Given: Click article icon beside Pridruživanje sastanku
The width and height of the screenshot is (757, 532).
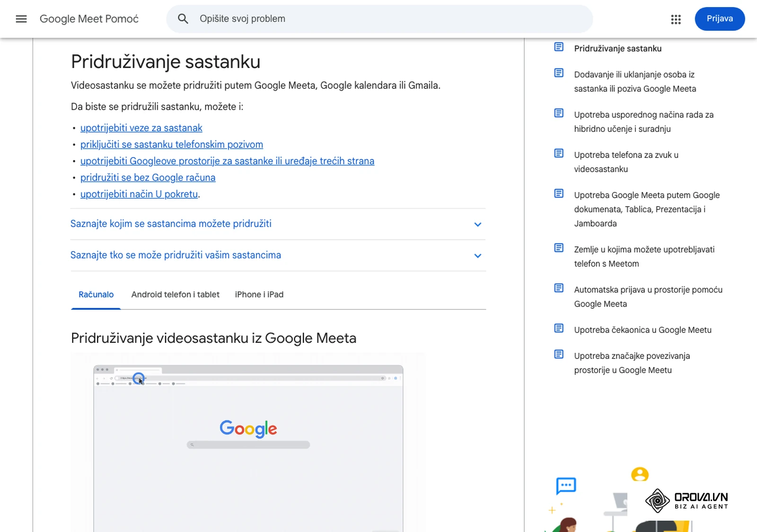Looking at the screenshot, I should tap(559, 47).
